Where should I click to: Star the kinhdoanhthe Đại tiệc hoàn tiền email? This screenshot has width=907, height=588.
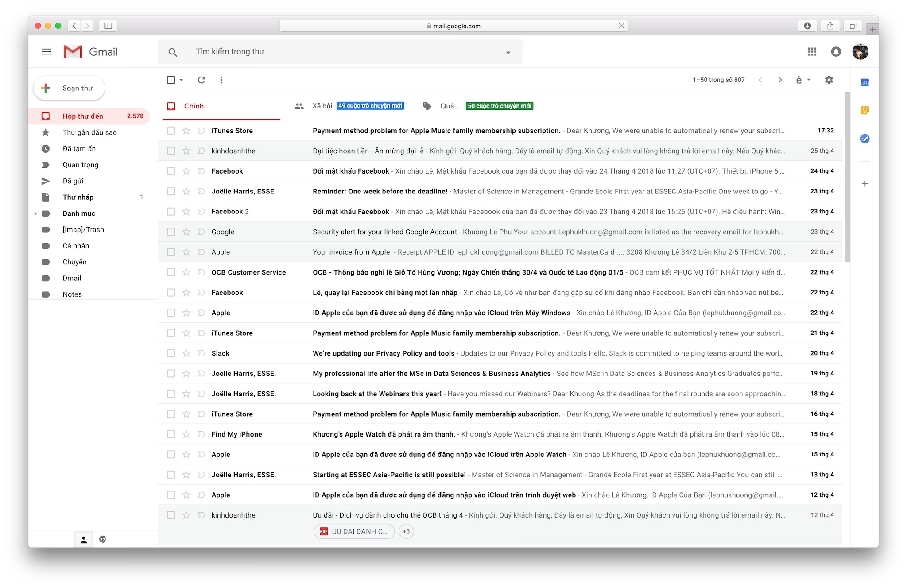tap(186, 151)
